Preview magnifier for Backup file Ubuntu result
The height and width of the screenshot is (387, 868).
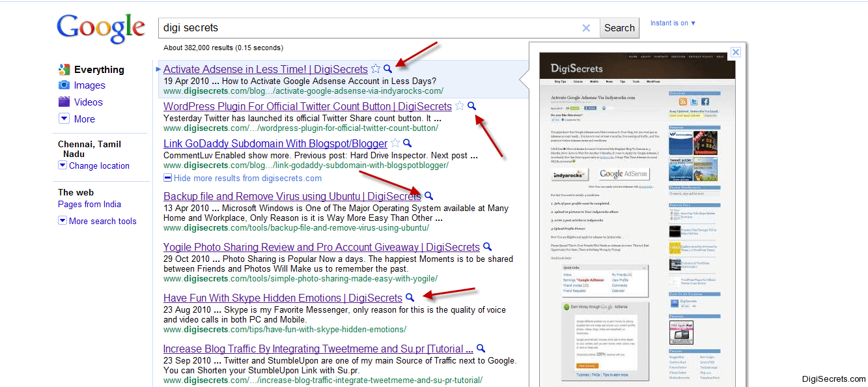428,196
